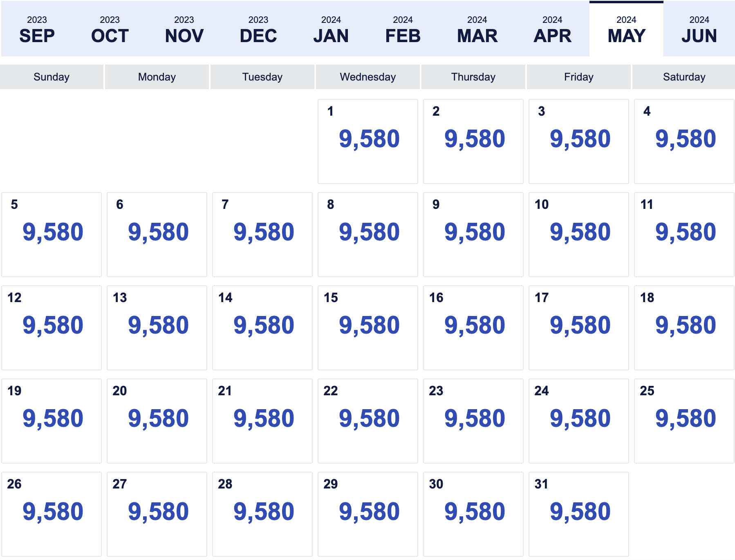The height and width of the screenshot is (560, 735).
Task: Select May 1 fare of 9,580
Action: 368,141
